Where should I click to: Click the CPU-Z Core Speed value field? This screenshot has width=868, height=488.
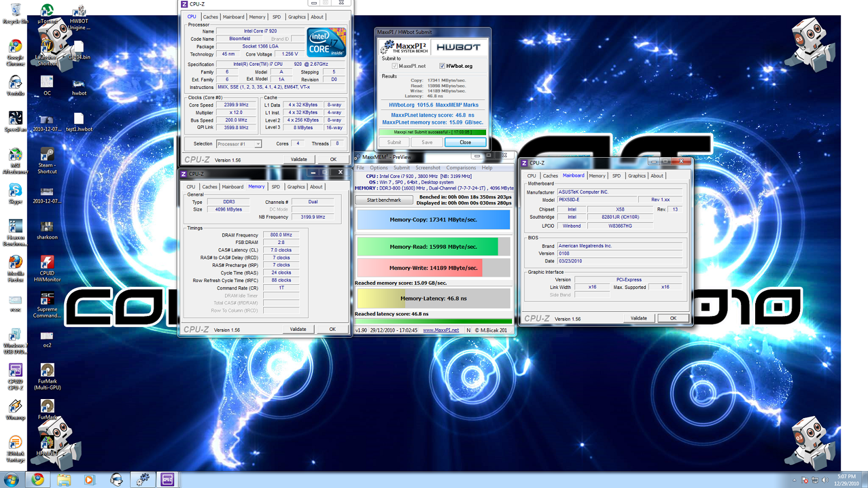pos(236,105)
